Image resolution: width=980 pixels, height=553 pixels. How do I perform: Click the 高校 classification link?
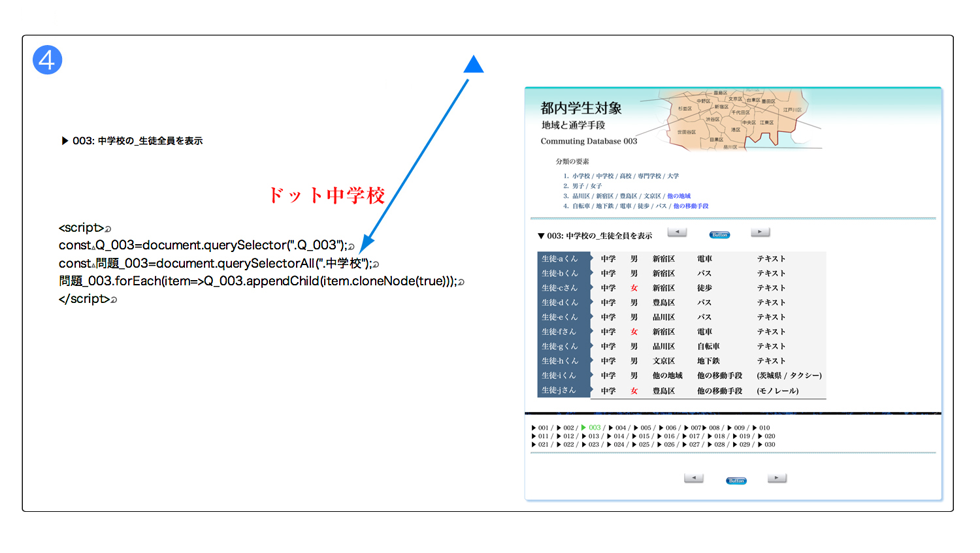[x=625, y=176]
